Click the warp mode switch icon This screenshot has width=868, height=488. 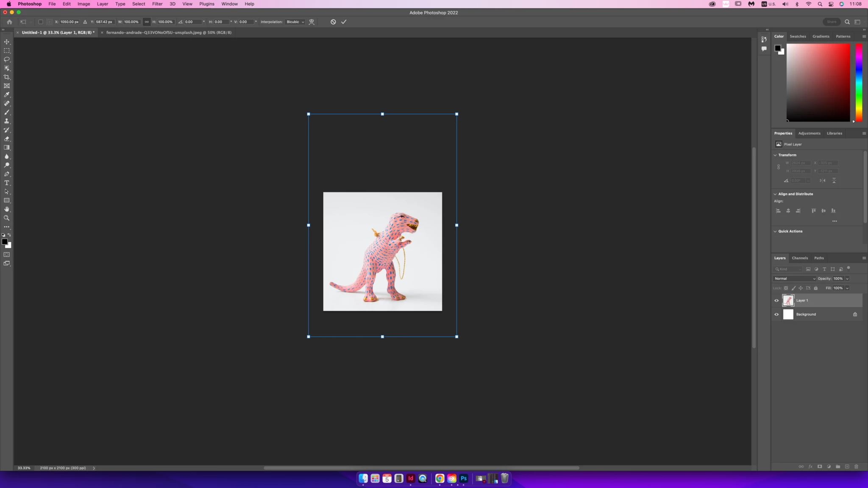coord(312,22)
